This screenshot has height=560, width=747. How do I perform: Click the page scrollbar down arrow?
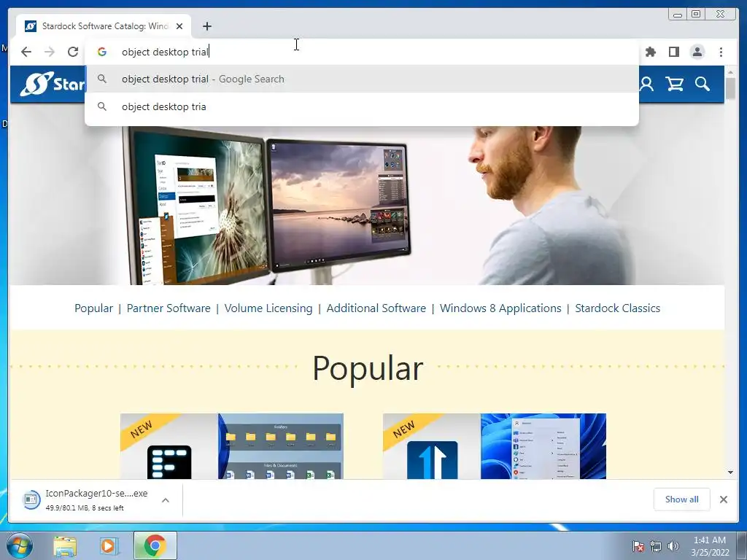point(730,472)
